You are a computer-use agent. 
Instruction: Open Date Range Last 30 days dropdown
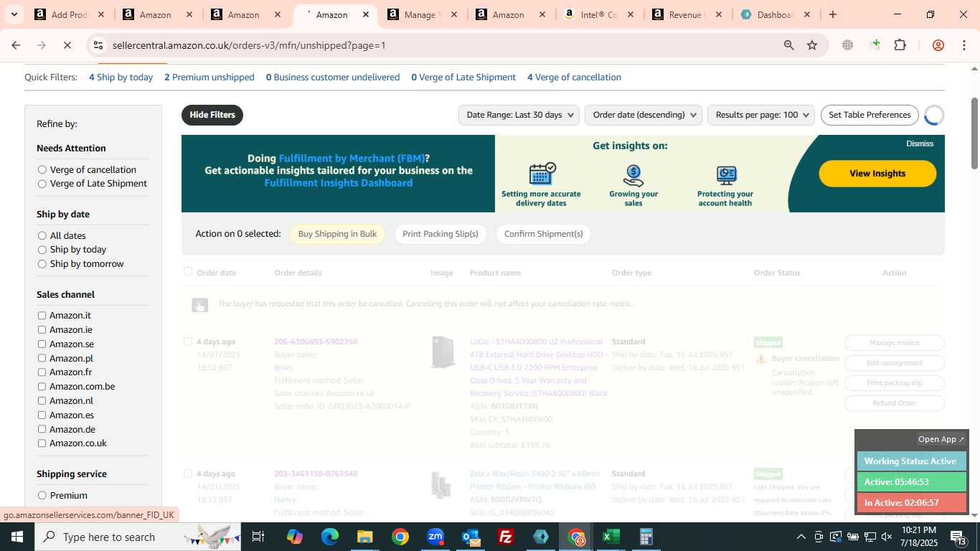pyautogui.click(x=519, y=115)
